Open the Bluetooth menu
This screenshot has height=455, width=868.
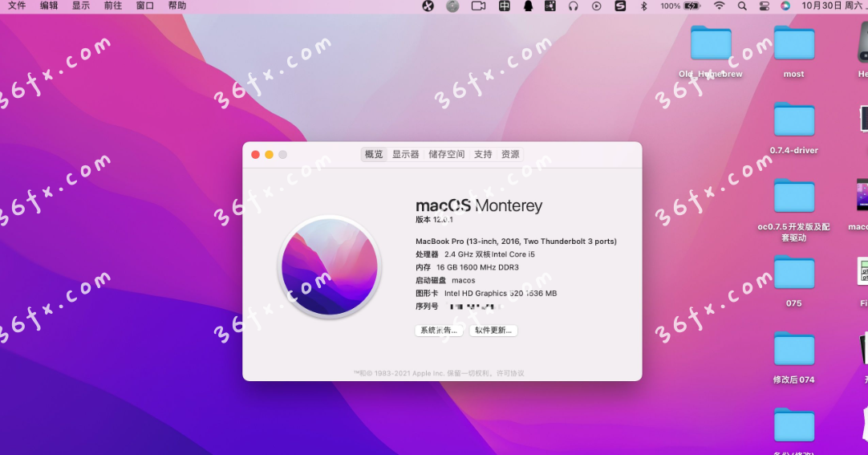click(644, 6)
